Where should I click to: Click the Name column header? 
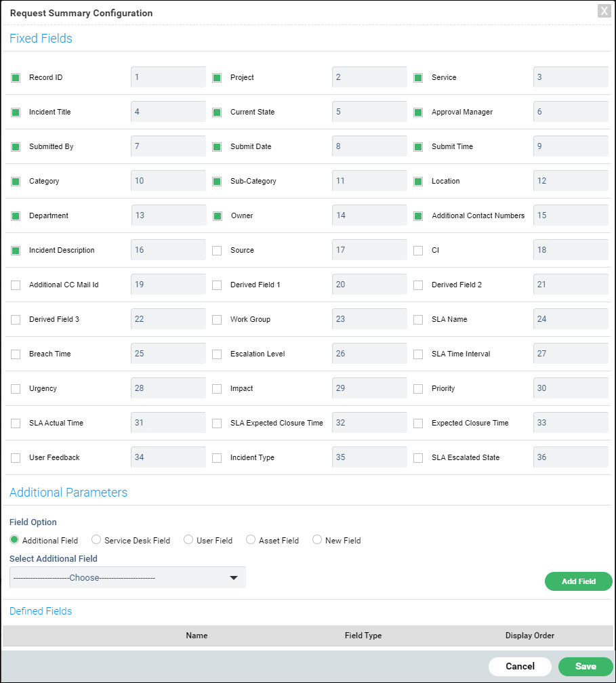pos(197,636)
